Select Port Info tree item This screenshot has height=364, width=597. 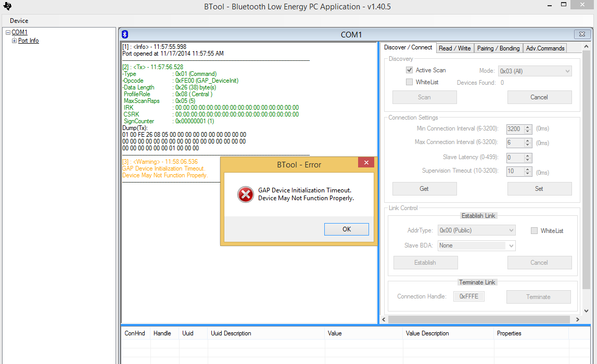tap(29, 41)
